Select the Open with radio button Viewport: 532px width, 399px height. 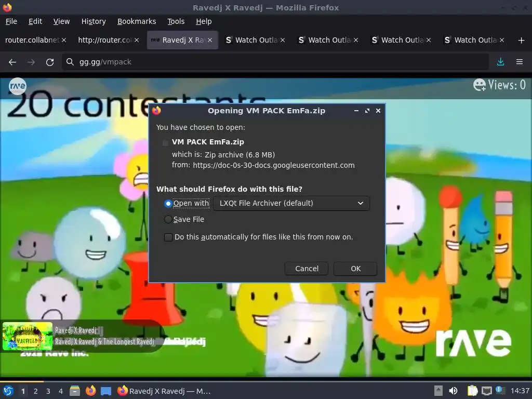(168, 204)
